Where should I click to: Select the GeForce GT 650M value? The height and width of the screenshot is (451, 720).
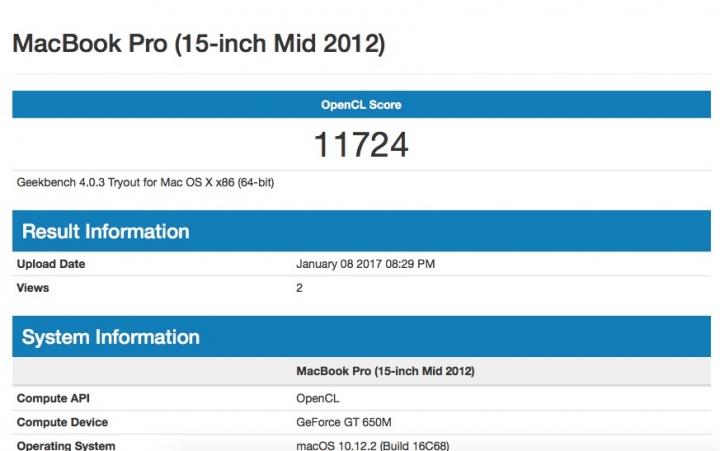344,422
